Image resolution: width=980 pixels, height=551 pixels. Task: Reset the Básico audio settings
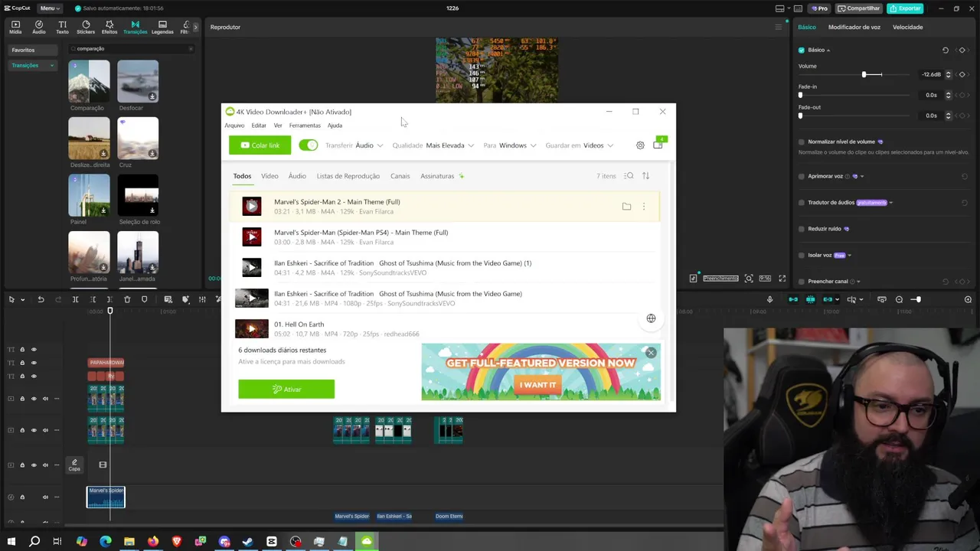tap(945, 51)
